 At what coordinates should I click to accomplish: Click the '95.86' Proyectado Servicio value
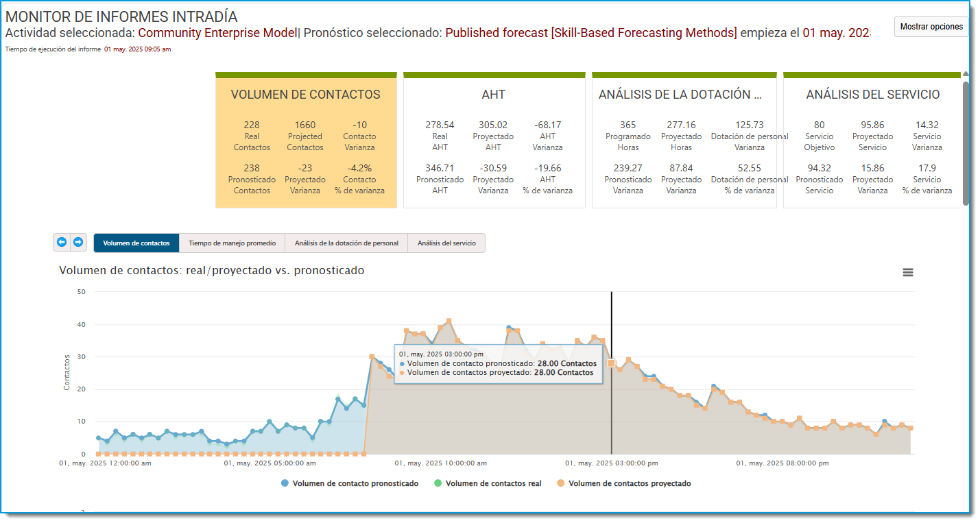(872, 125)
